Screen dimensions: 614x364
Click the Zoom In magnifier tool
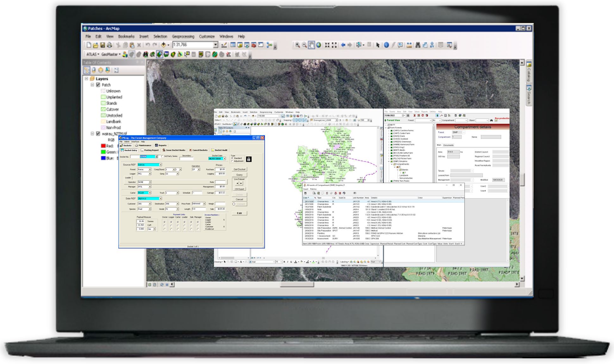click(298, 45)
